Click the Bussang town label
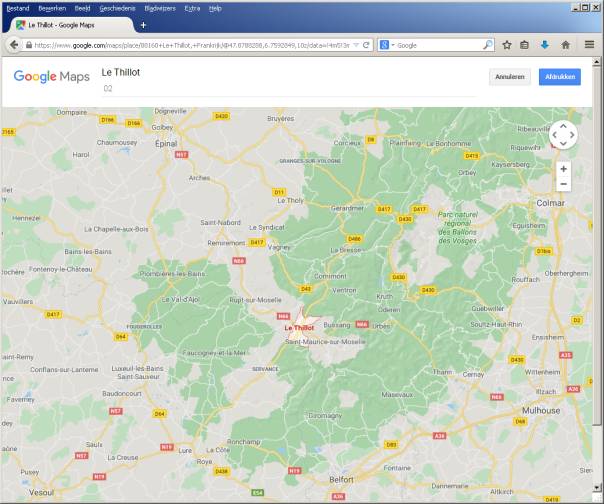Screen dimensions: 604x504 pyautogui.click(x=337, y=325)
